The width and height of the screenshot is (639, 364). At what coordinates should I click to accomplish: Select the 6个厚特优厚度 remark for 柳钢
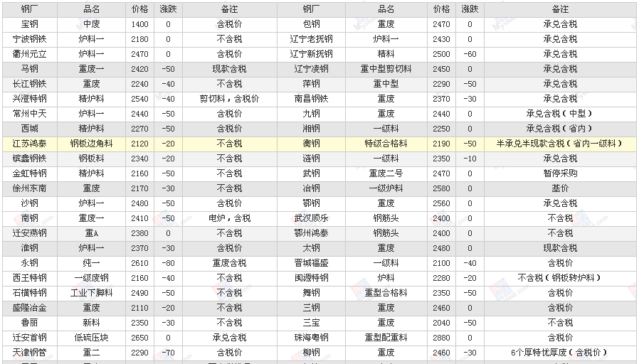tap(559, 353)
